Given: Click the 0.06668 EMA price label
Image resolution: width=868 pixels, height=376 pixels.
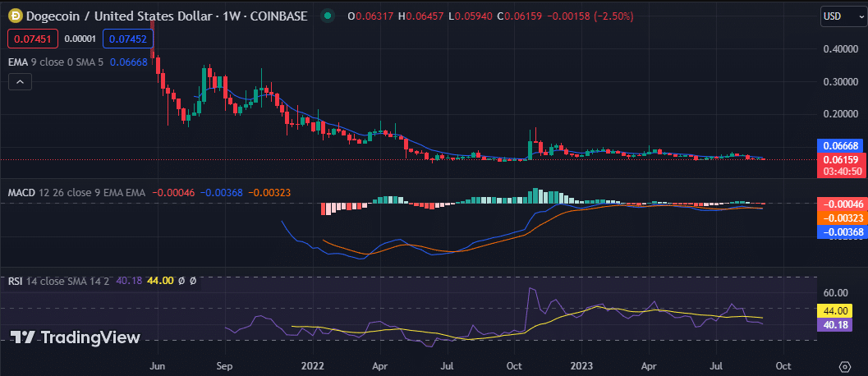Looking at the screenshot, I should click(x=840, y=146).
